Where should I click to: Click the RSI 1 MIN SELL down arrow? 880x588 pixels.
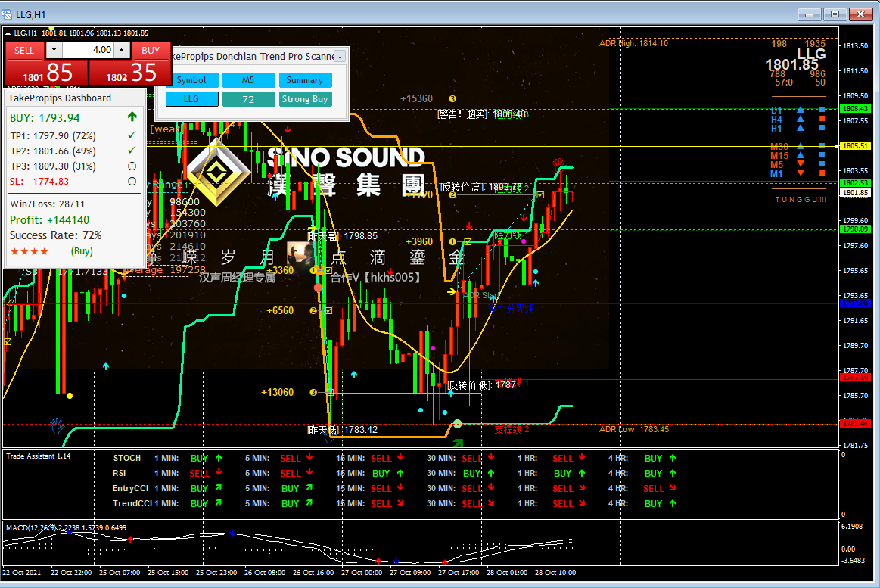coord(219,473)
